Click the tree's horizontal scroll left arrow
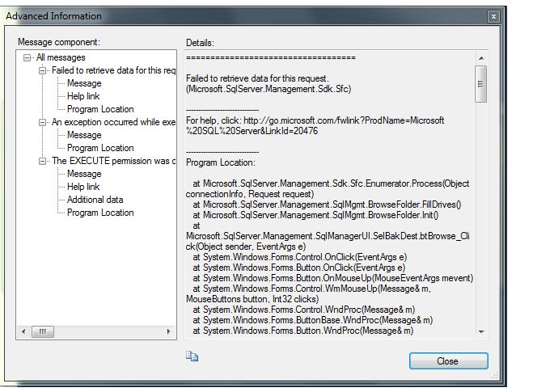The width and height of the screenshot is (533, 392). pyautogui.click(x=23, y=331)
